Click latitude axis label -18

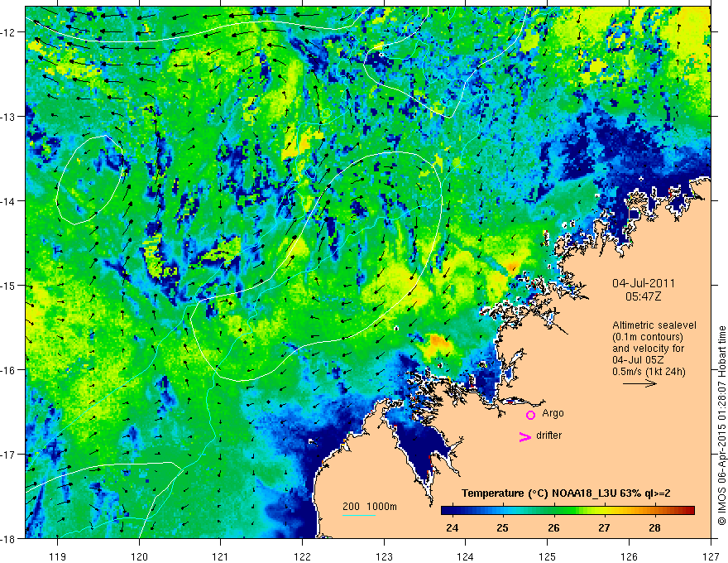[8, 539]
